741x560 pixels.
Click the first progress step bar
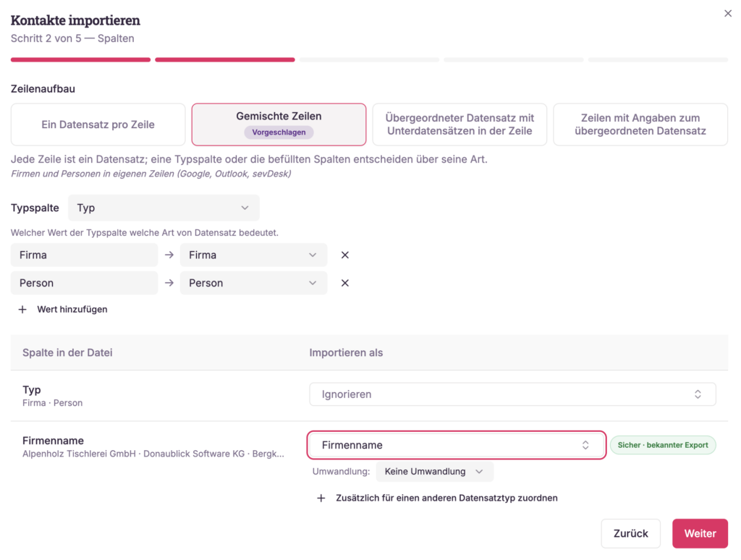coord(81,60)
